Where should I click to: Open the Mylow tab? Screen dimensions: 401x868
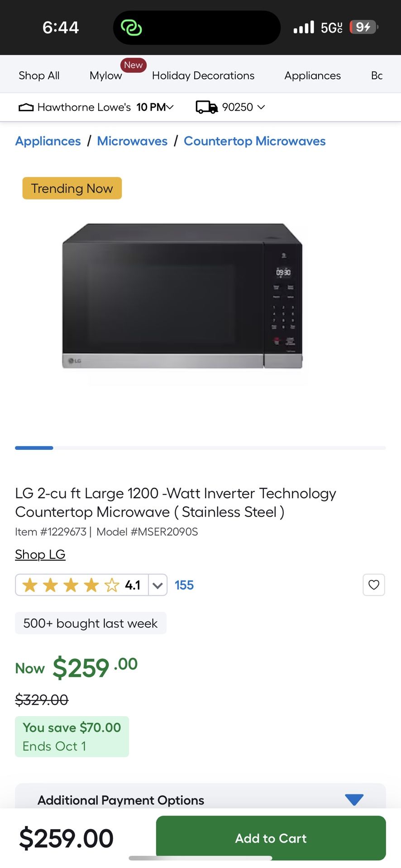click(x=106, y=75)
